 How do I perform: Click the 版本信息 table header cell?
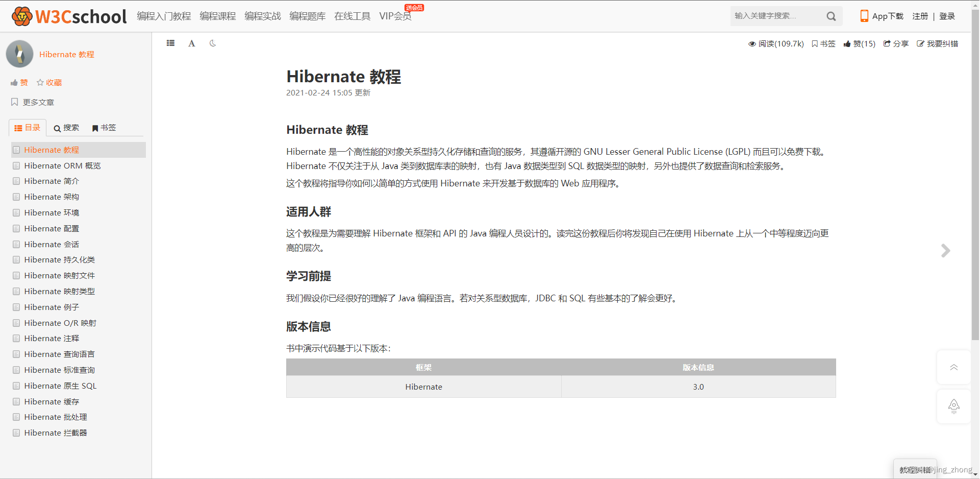(698, 368)
